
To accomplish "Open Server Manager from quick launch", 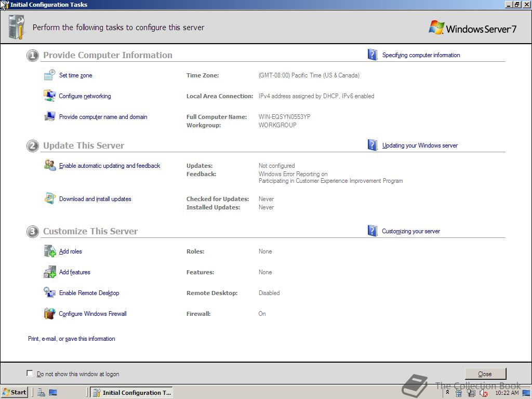I will [42, 393].
